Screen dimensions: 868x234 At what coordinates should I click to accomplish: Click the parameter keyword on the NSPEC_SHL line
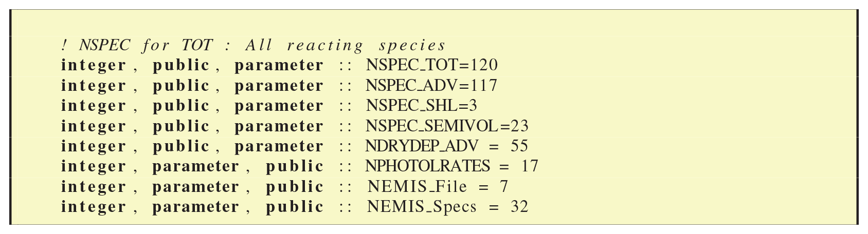279,106
